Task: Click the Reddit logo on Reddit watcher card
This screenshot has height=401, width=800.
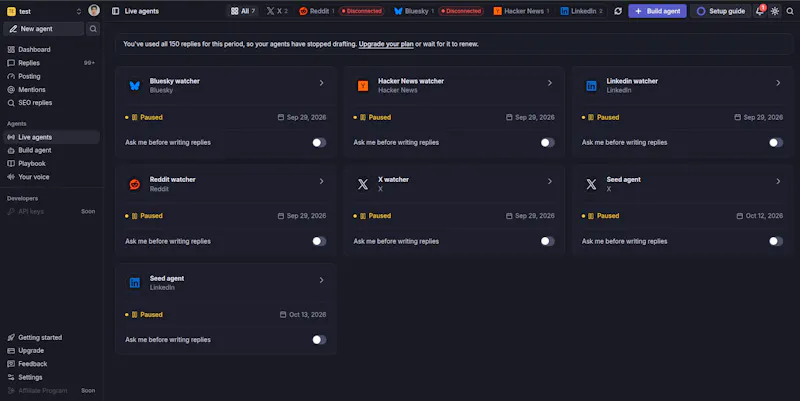Action: [x=135, y=184]
